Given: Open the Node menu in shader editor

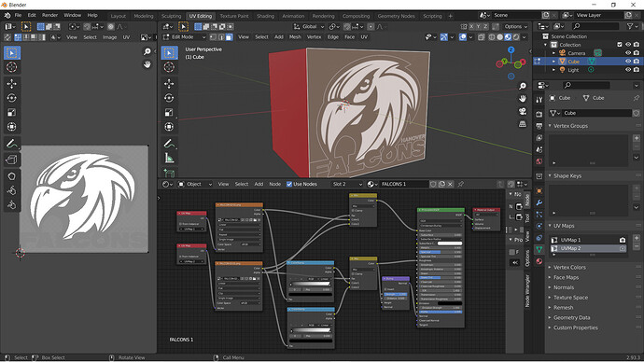Looking at the screenshot, I should [x=274, y=185].
